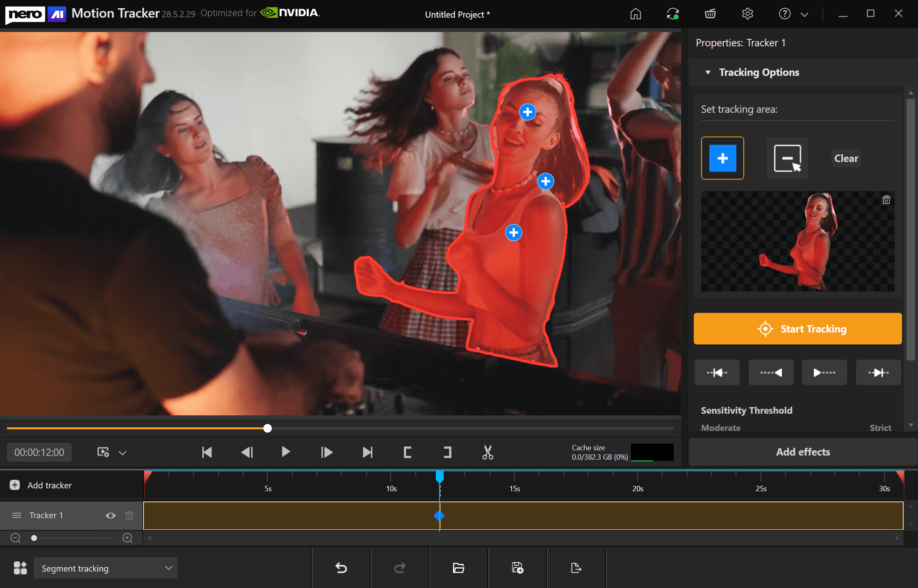This screenshot has width=918, height=588.
Task: Click the Start Tracking button
Action: 797,329
